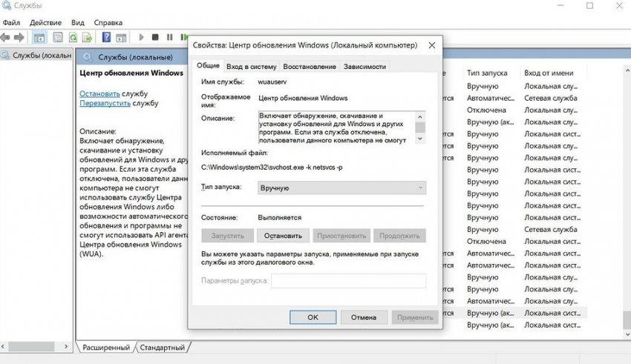
Task: Switch to the Восстановление tab
Action: (309, 67)
